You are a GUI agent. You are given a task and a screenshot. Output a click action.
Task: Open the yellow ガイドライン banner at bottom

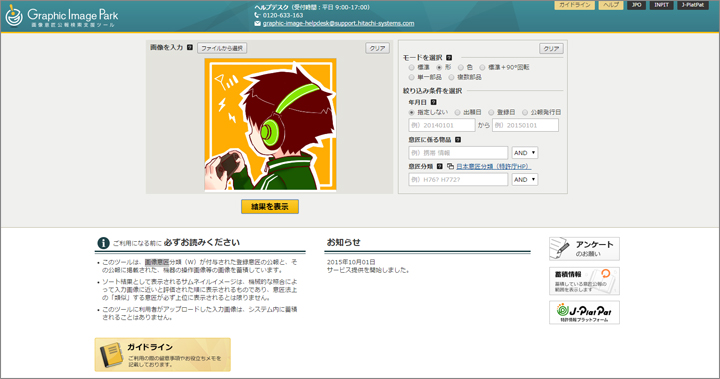163,355
